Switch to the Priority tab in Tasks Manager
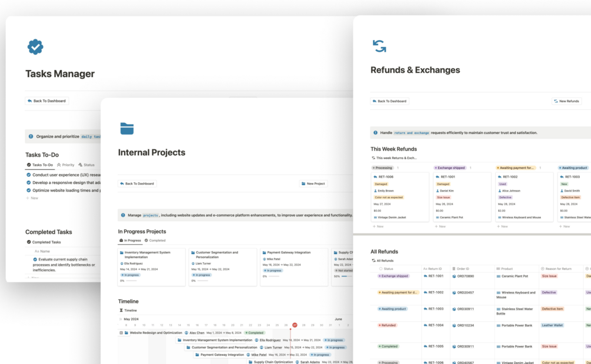 click(x=66, y=165)
